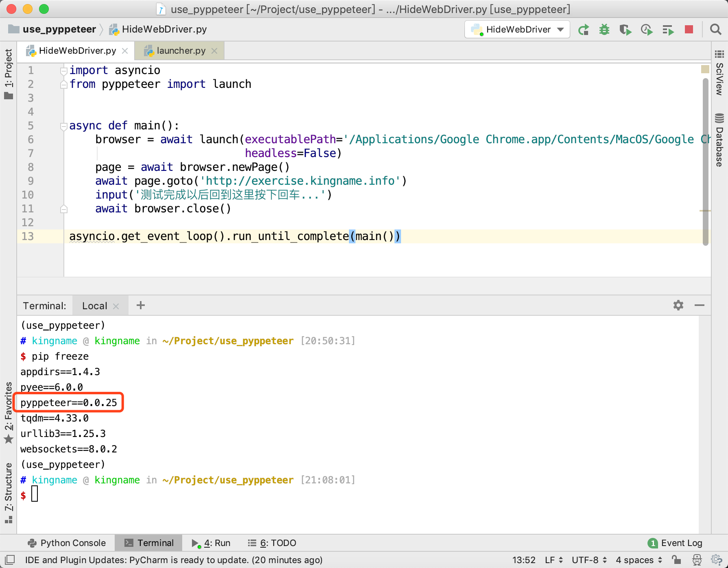The height and width of the screenshot is (568, 728).
Task: Click the PyCharm update notification text
Action: click(x=174, y=560)
